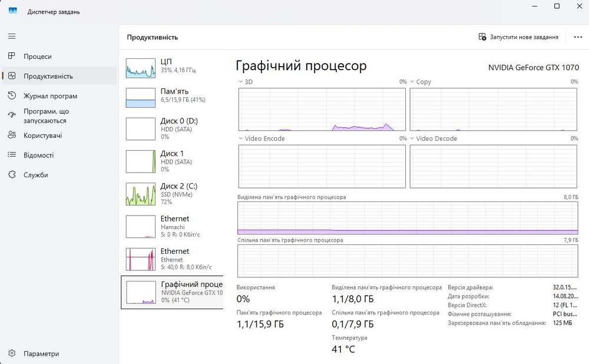Click the Відомості list icon
Image resolution: width=589 pixels, height=364 pixels.
point(12,155)
